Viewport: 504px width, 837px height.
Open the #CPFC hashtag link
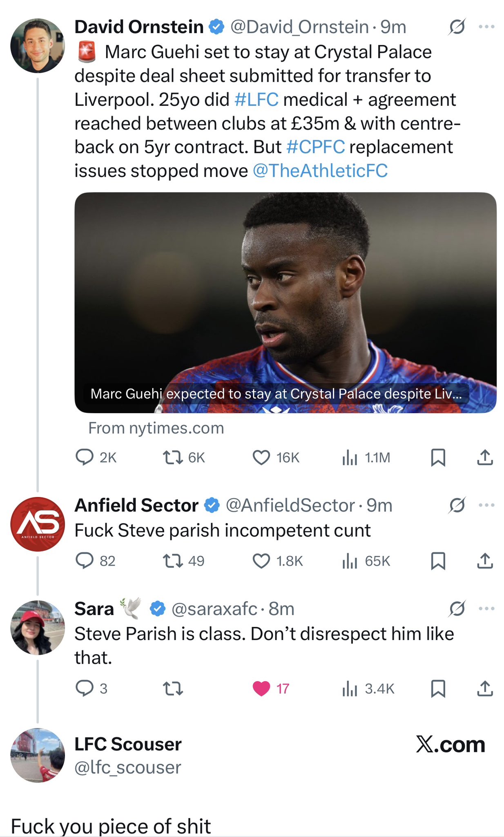pyautogui.click(x=316, y=147)
